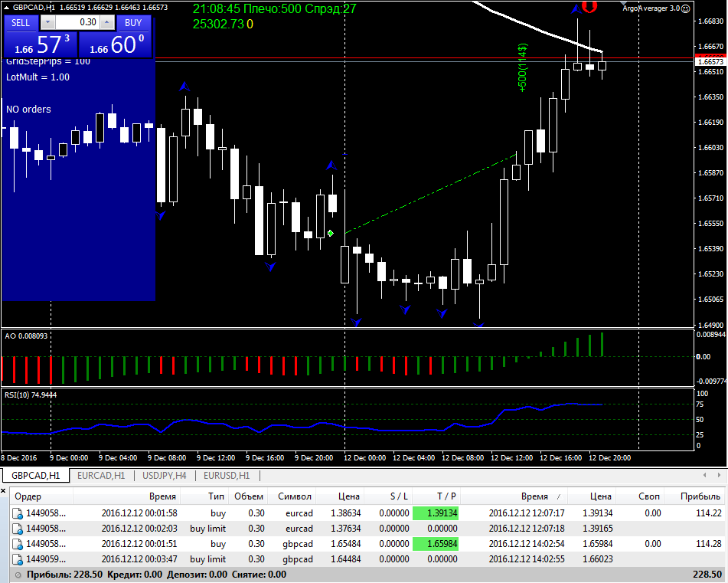
Task: Click the RSI(10) 74.9444 indicator label
Action: click(x=31, y=395)
